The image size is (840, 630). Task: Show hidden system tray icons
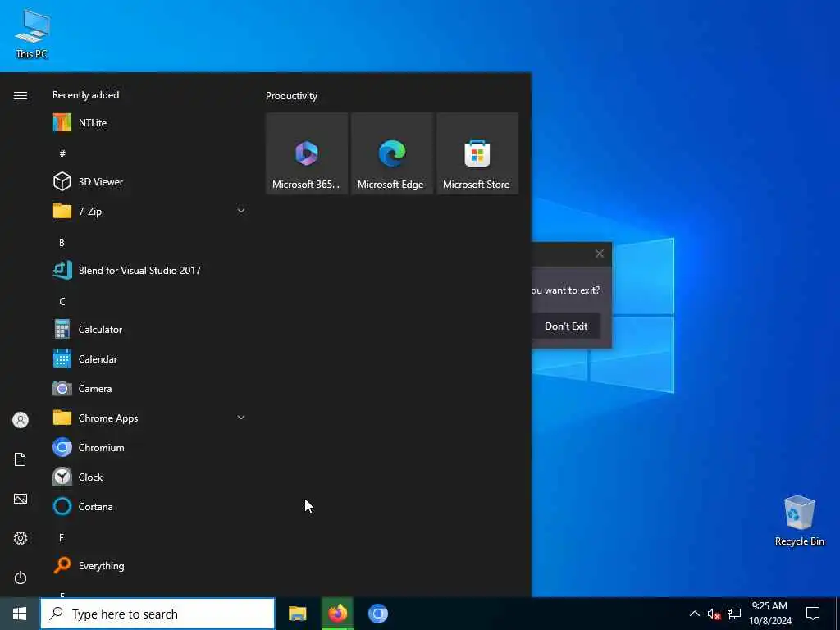click(x=694, y=614)
